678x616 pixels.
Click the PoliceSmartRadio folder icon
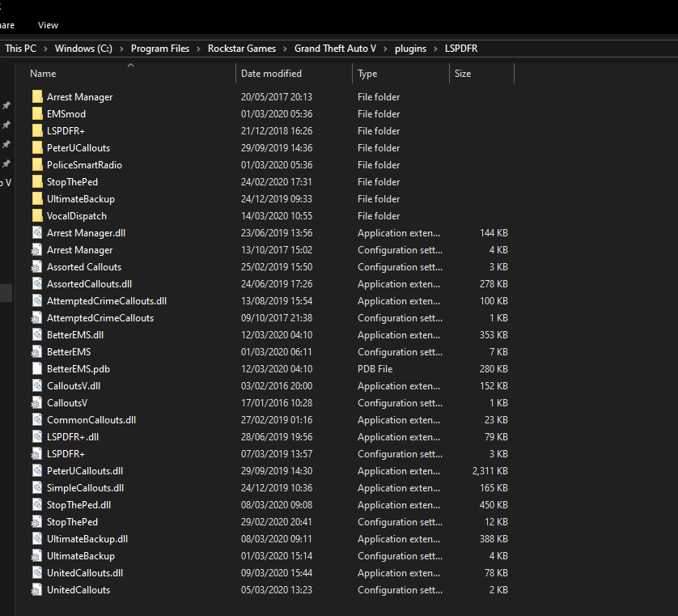[x=37, y=165]
